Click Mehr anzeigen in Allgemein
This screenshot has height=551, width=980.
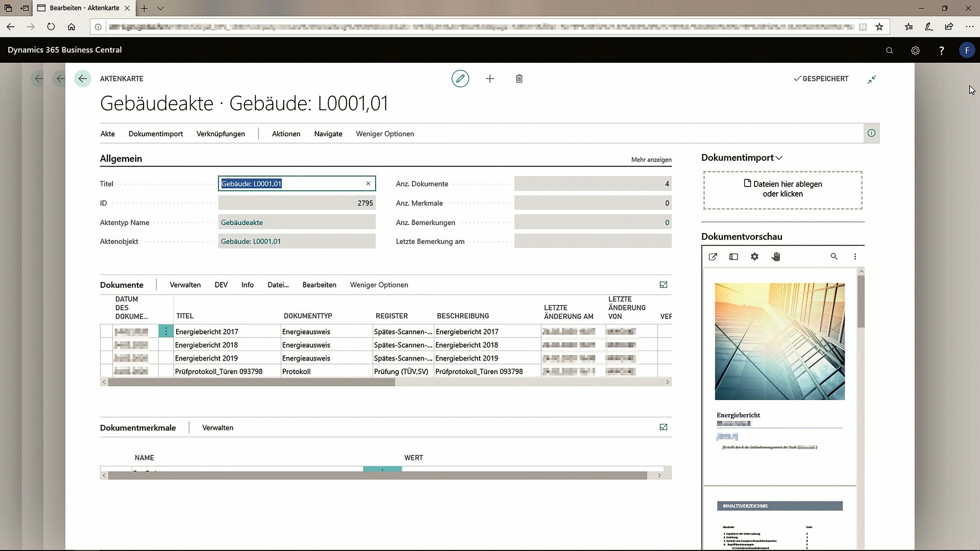pos(651,160)
